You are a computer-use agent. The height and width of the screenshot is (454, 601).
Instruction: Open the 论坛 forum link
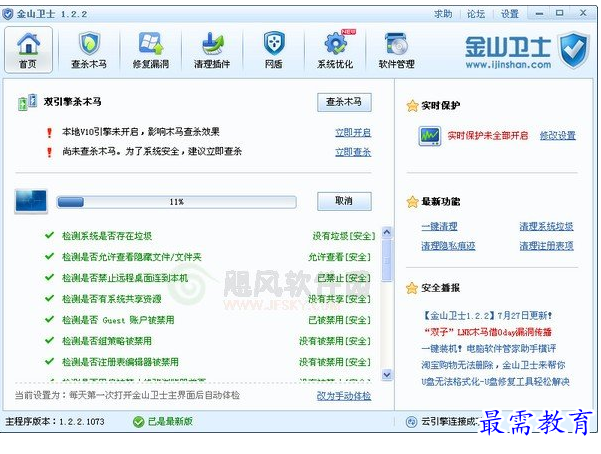[x=476, y=14]
